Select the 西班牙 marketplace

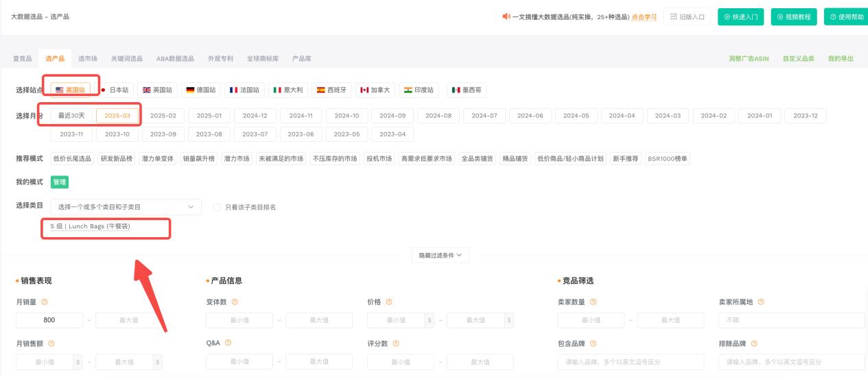click(331, 90)
